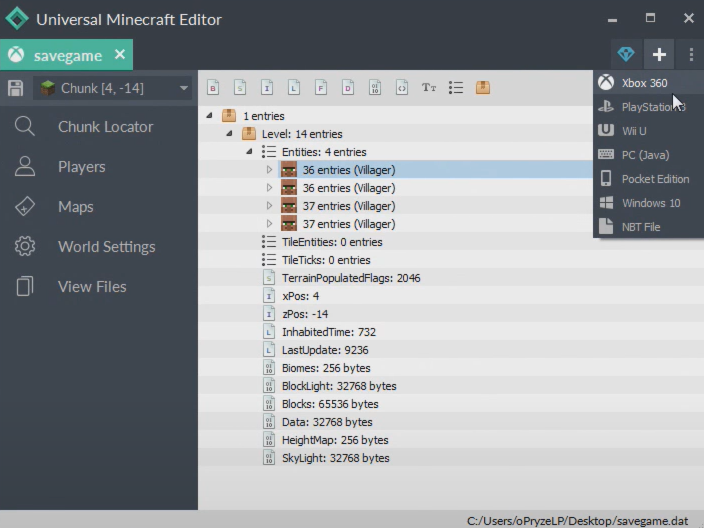Click the Entities list tag icon
The width and height of the screenshot is (704, 528).
coord(268,151)
